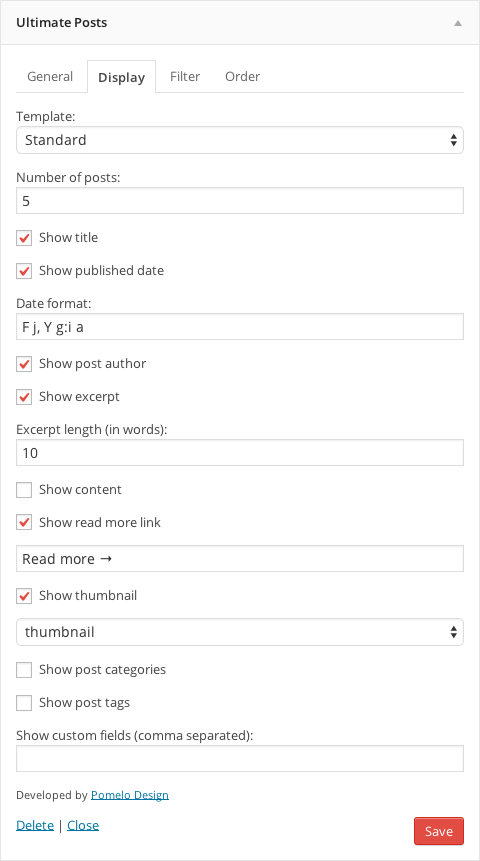Image resolution: width=480 pixels, height=861 pixels.
Task: Open the thumbnail size dropdown
Action: tap(240, 632)
